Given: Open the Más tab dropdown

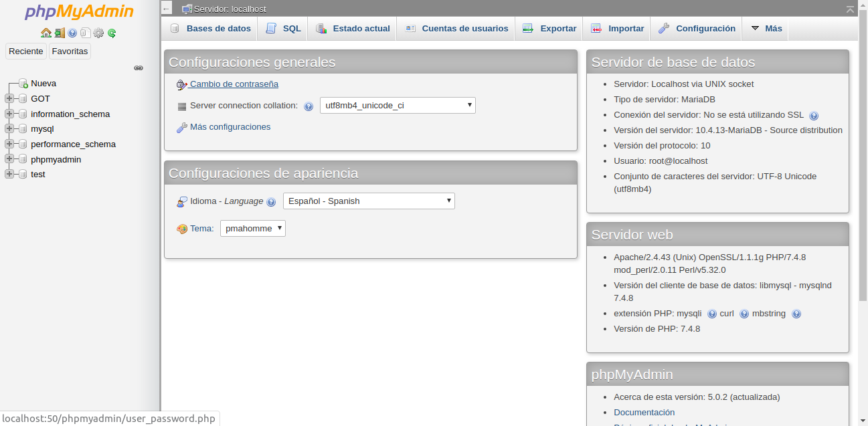Looking at the screenshot, I should point(766,29).
